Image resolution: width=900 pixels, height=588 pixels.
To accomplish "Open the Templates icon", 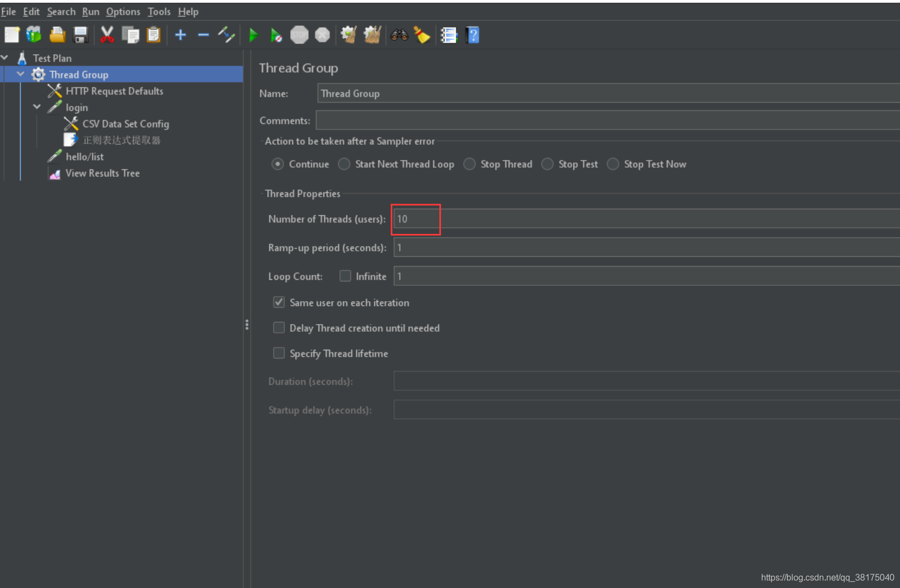I will (x=34, y=35).
